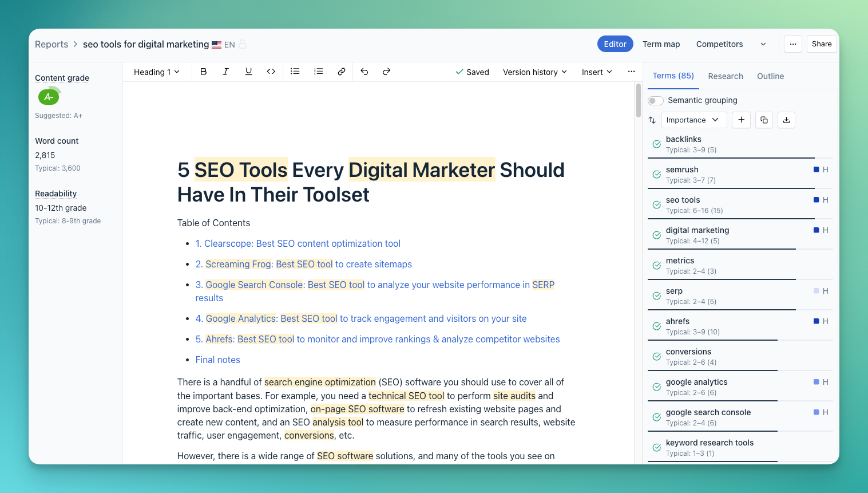
Task: Click the A- content grade badge
Action: click(49, 97)
